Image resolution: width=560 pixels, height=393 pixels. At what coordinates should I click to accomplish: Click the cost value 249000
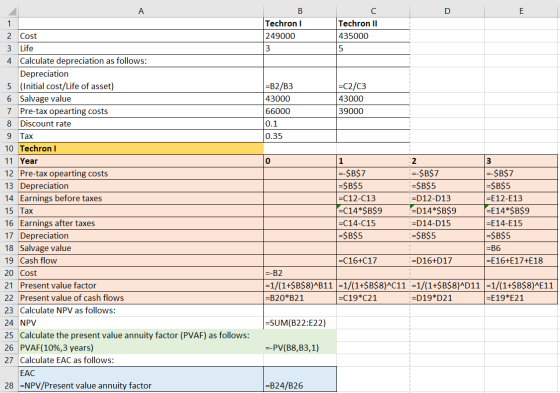[300, 36]
